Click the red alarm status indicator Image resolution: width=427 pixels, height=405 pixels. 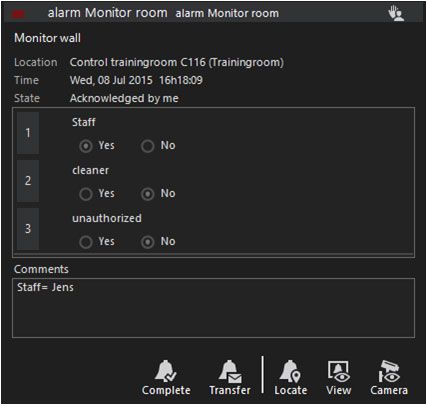click(x=18, y=14)
